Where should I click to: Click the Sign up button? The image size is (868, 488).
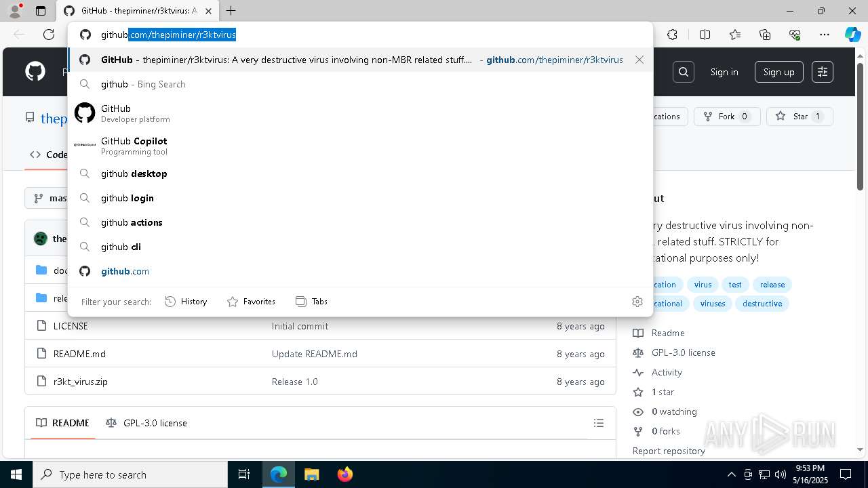tap(778, 72)
